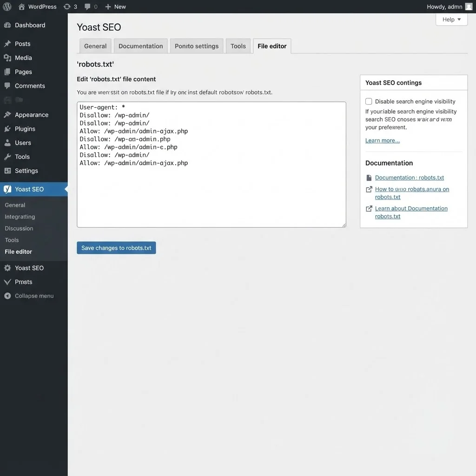
Task: Open Tools in Yoast SEO submenu
Action: coord(12,240)
